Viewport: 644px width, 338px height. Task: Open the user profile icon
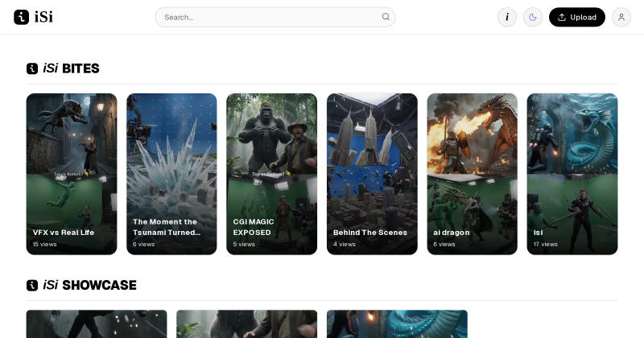[x=621, y=17]
